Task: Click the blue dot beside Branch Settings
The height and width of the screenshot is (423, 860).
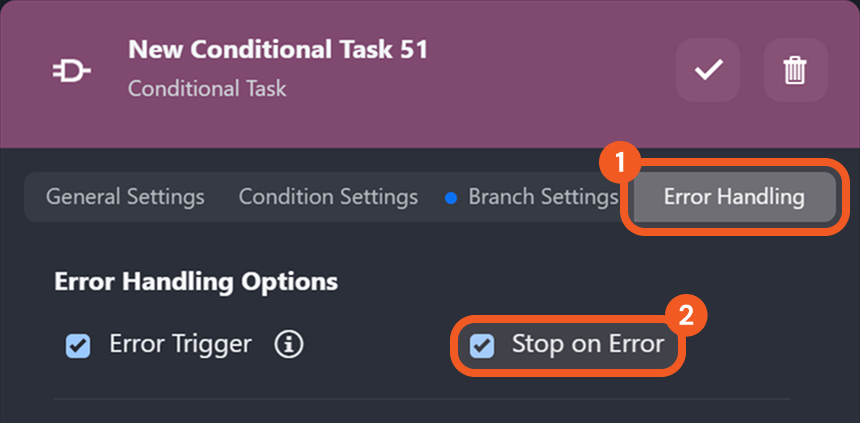Action: tap(450, 198)
